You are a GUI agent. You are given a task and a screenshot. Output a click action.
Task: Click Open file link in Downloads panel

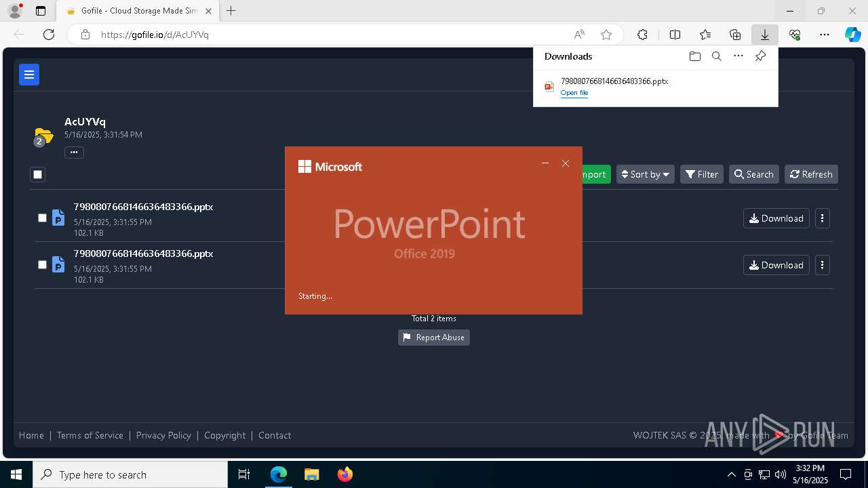point(574,93)
